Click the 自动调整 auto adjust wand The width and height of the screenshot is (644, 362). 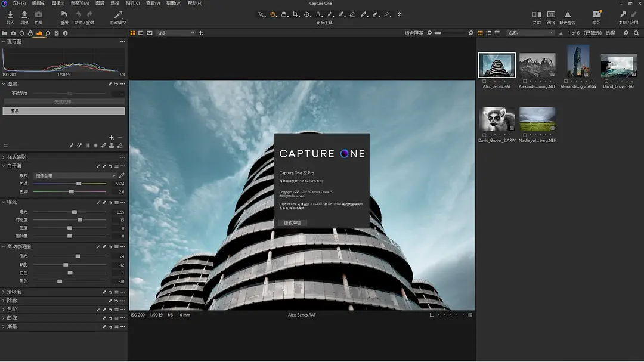coord(118,14)
